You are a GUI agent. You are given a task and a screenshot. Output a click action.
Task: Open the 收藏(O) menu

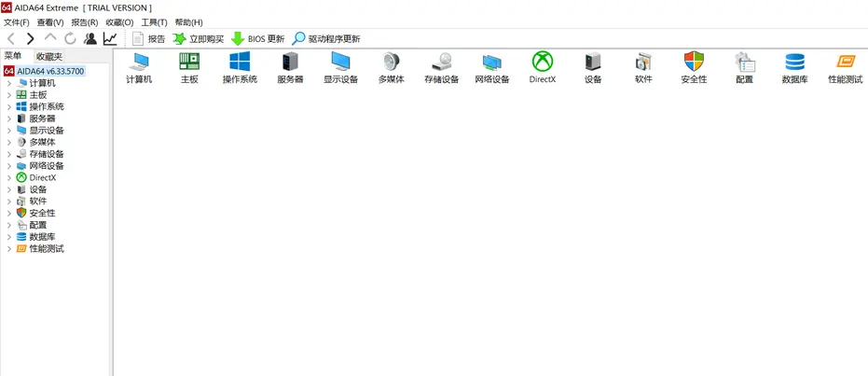pos(119,22)
